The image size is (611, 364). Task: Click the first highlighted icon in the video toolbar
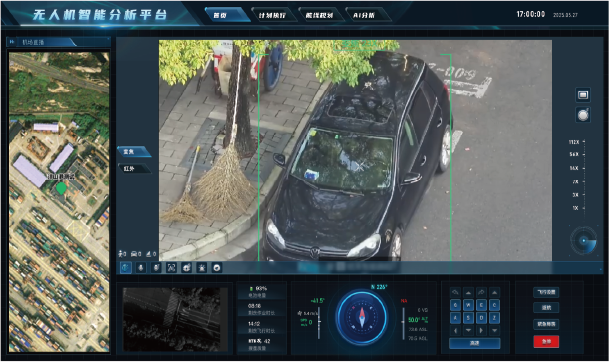click(x=125, y=268)
